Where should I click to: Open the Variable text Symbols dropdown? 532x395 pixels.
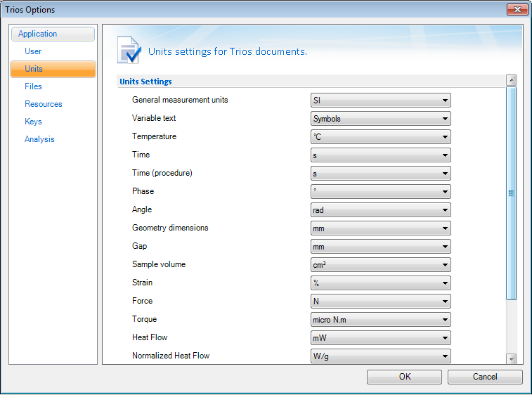click(381, 119)
